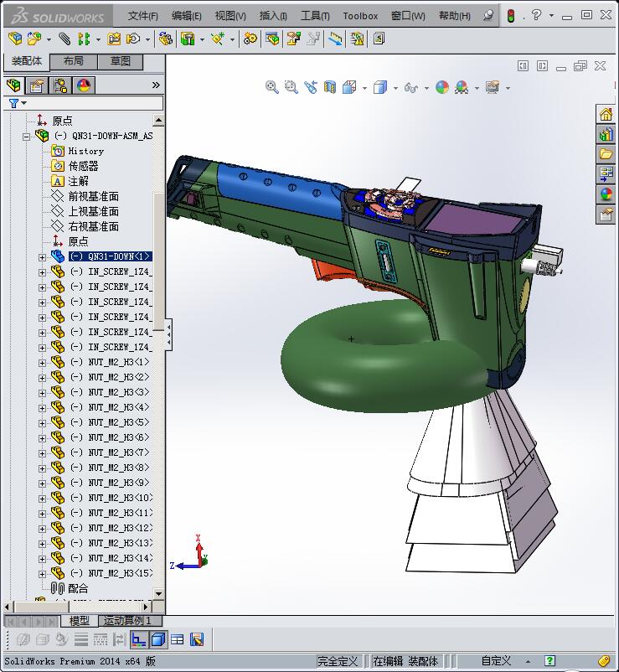The width and height of the screenshot is (619, 672).
Task: Click the Exploded View toolbar icon
Action: [293, 39]
